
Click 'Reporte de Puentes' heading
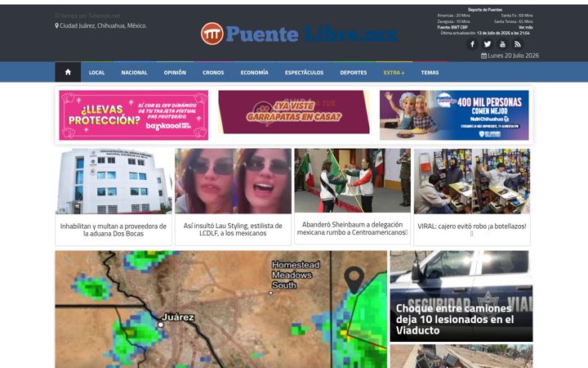tap(485, 10)
